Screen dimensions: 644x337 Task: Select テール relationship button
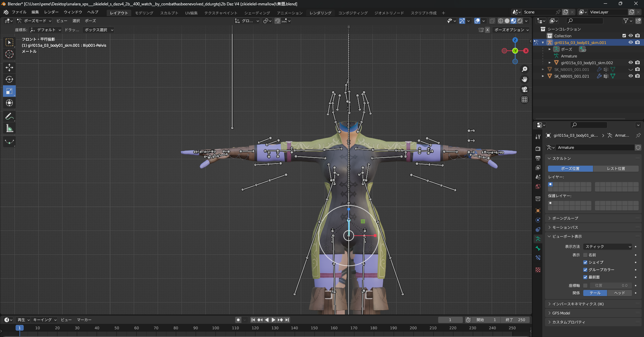click(595, 293)
